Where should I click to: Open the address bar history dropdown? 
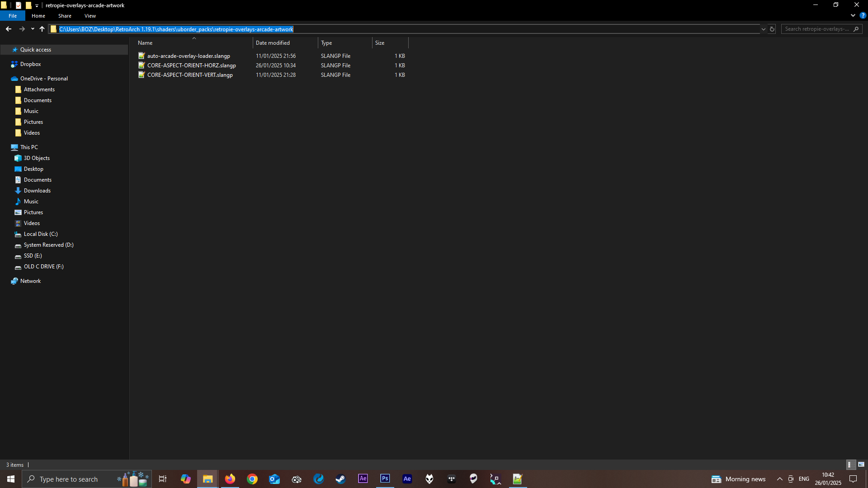point(763,28)
